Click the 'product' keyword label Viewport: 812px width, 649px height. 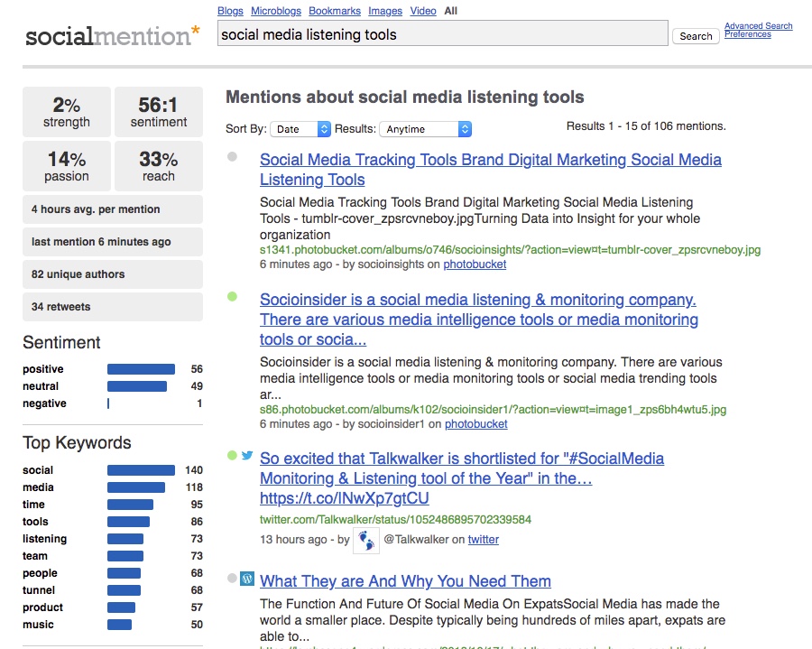[42, 607]
